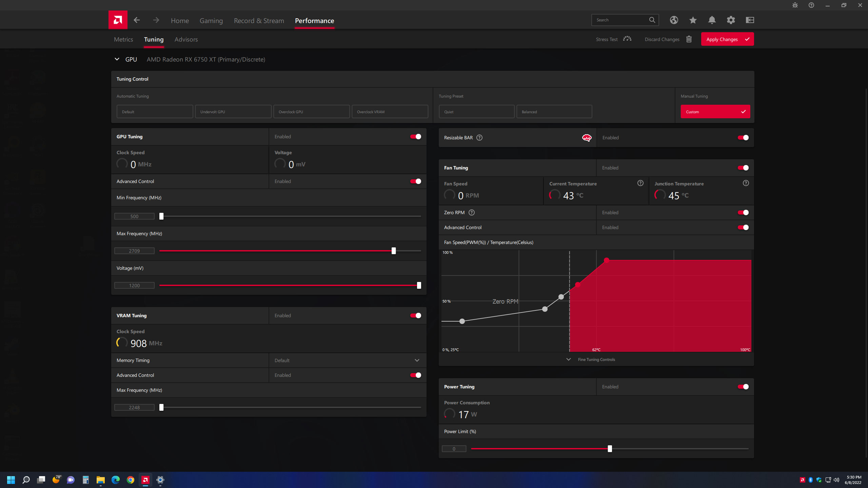Click the Zero RPM info question mark icon
This screenshot has height=488, width=868.
tap(472, 212)
